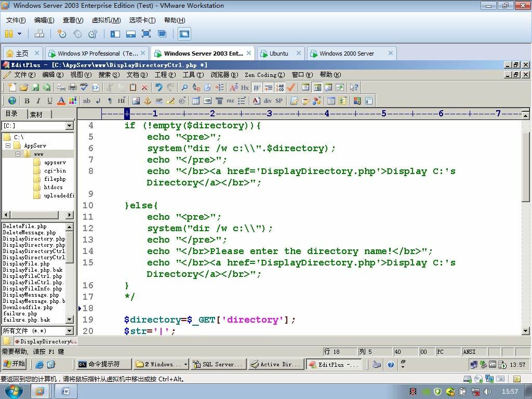Click the SQL Server taskbar button
Image resolution: width=532 pixels, height=399 pixels.
tap(218, 364)
